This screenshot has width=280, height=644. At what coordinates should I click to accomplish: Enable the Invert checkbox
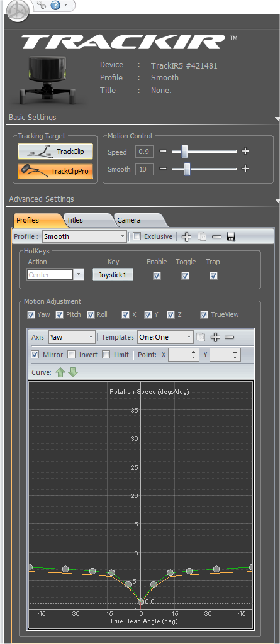click(x=72, y=355)
